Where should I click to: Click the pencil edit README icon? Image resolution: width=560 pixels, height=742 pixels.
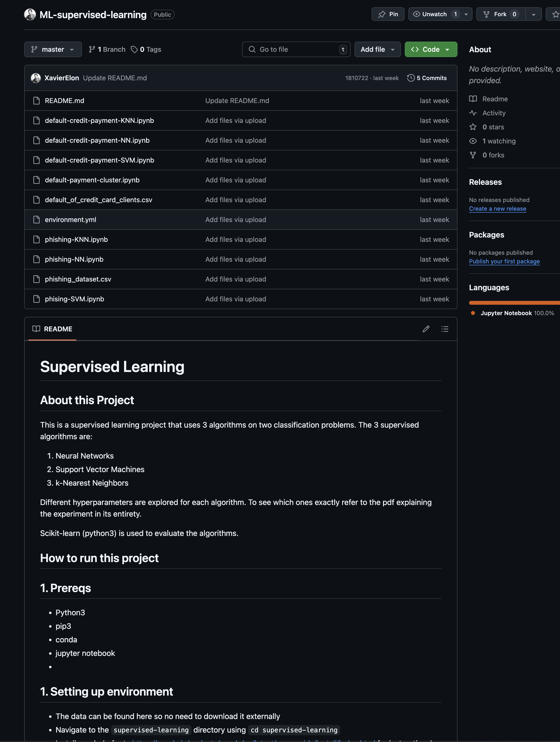tap(426, 329)
